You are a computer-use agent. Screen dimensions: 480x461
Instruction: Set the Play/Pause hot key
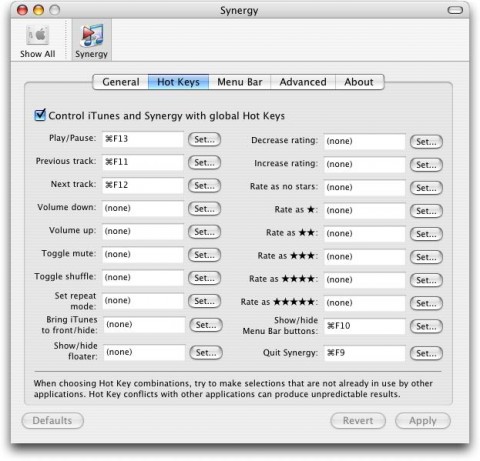coord(204,139)
